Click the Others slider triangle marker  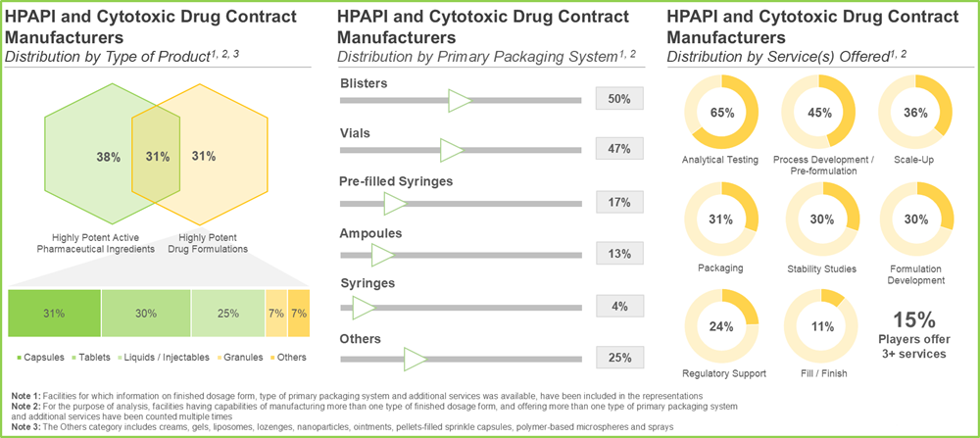(x=416, y=359)
